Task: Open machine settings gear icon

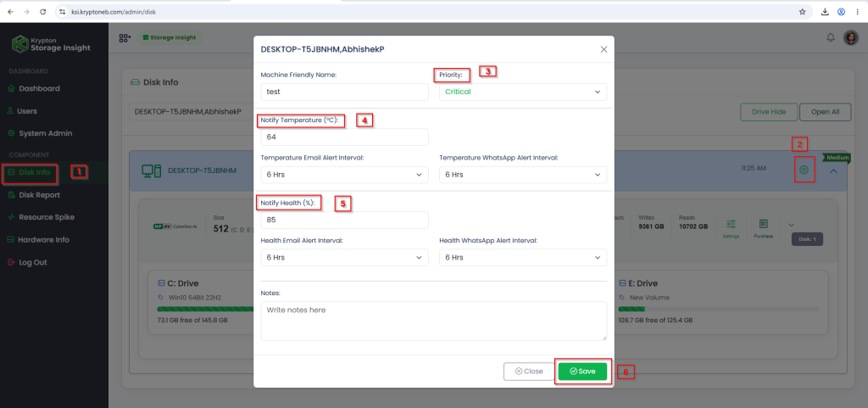Action: 804,170
